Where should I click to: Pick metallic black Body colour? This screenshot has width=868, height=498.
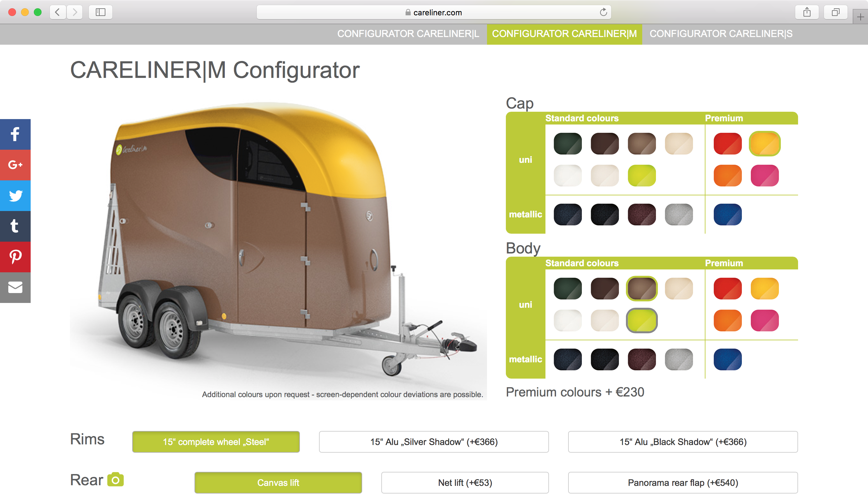tap(605, 359)
